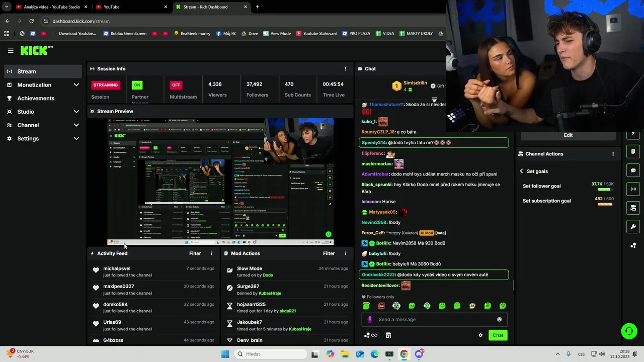
Task: Click the Stream Preview video thumbnail
Action: pyautogui.click(x=220, y=182)
